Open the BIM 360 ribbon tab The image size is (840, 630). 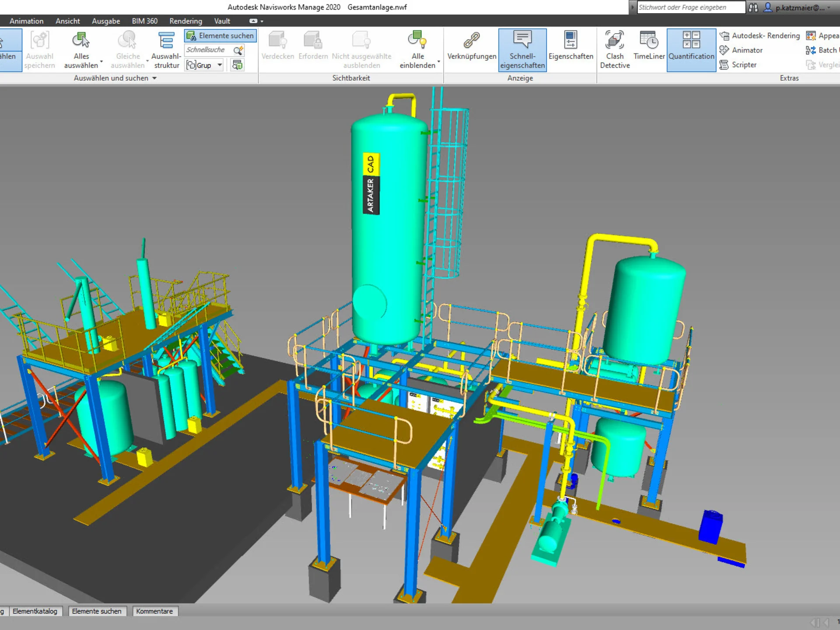144,21
